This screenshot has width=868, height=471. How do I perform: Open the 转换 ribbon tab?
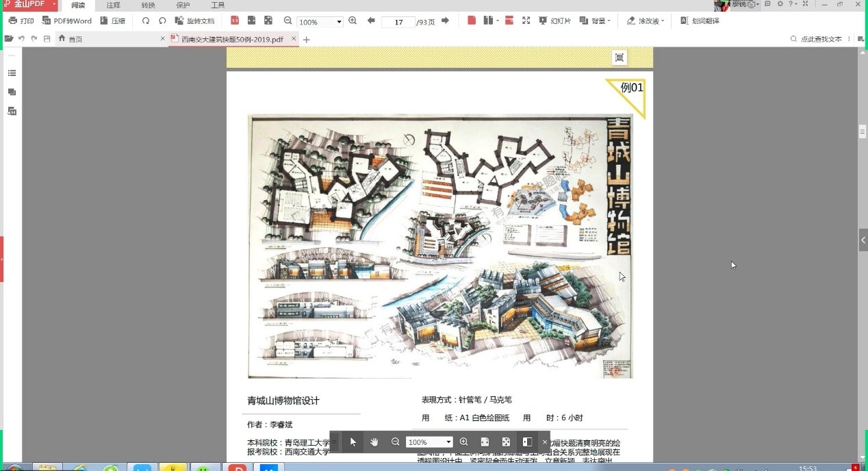(x=148, y=5)
